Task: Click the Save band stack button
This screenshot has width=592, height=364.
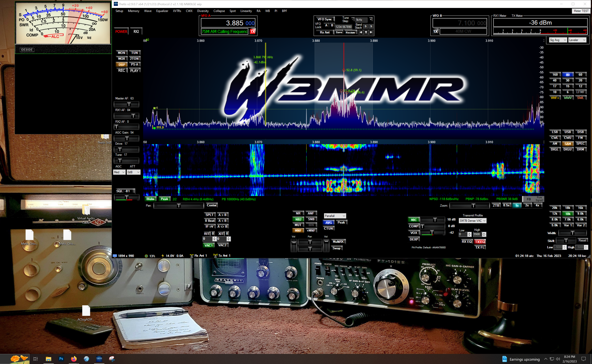Action: (339, 32)
